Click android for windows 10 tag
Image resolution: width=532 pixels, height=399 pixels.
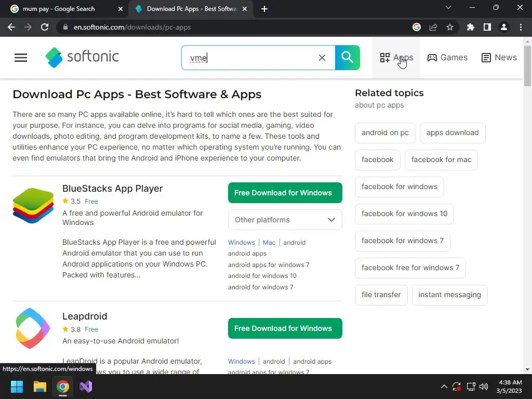[x=262, y=276]
